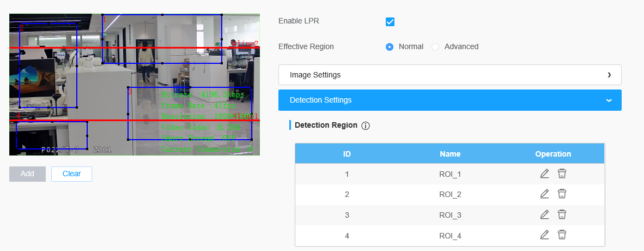Click ID cell 1 in the table
Viewport: 644px width, 251px height.
coord(347,174)
